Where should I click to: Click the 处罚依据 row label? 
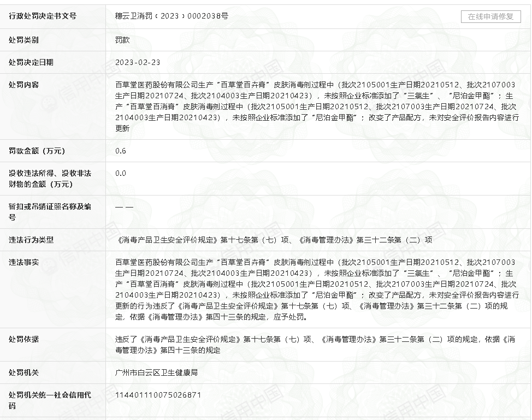click(24, 339)
